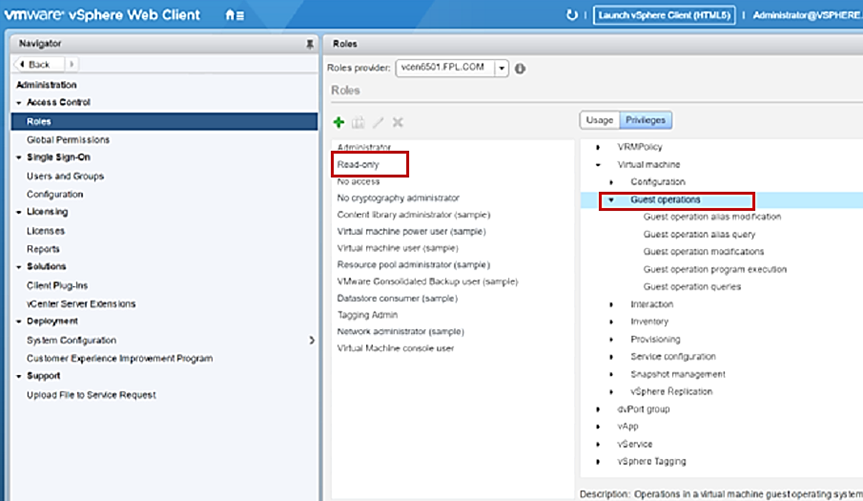Select Datastore consumer (sample) role

pyautogui.click(x=397, y=298)
